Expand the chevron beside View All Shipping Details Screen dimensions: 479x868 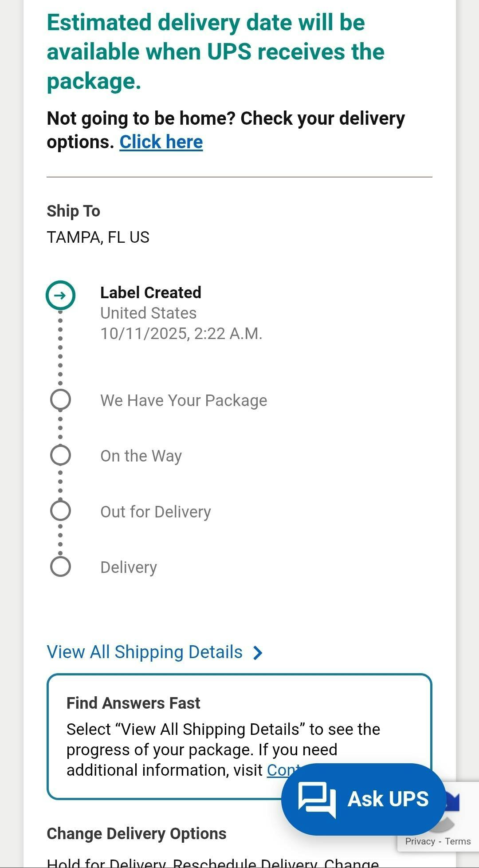click(258, 653)
